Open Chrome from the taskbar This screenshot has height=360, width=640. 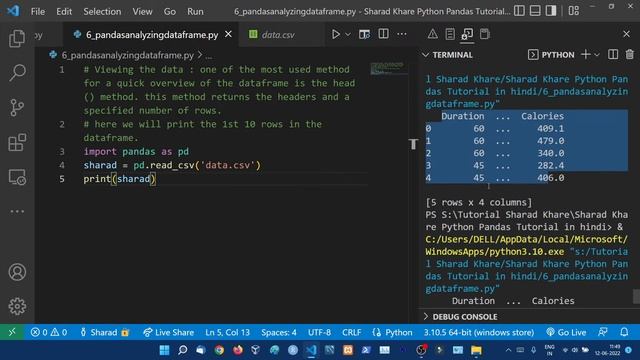point(219,350)
